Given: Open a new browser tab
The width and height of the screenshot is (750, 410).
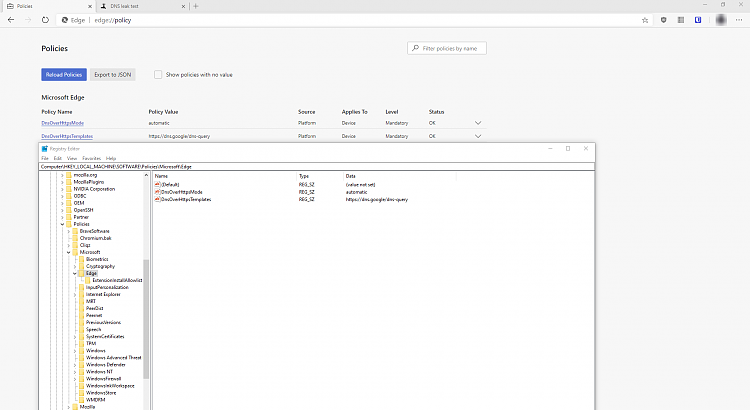Looking at the screenshot, I should [x=196, y=6].
